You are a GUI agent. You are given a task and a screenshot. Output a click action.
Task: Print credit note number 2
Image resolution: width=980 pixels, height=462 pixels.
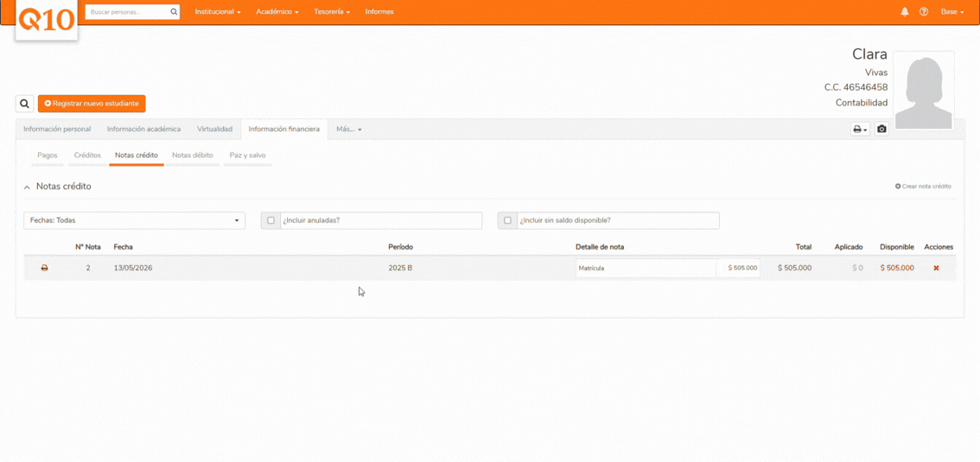point(44,268)
